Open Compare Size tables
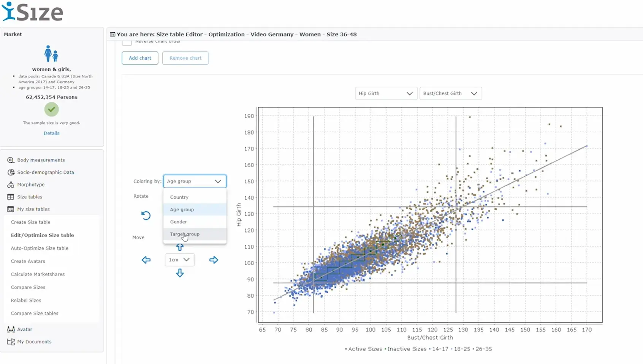Image resolution: width=643 pixels, height=364 pixels. click(35, 313)
